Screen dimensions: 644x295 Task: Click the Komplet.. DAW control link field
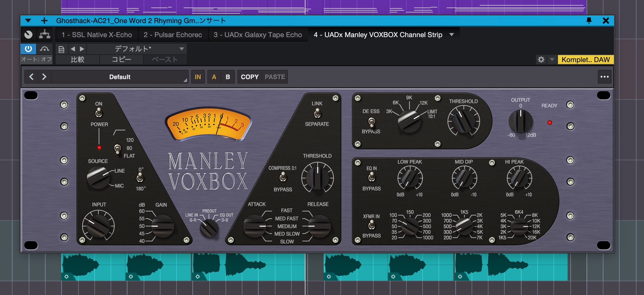[x=586, y=60]
